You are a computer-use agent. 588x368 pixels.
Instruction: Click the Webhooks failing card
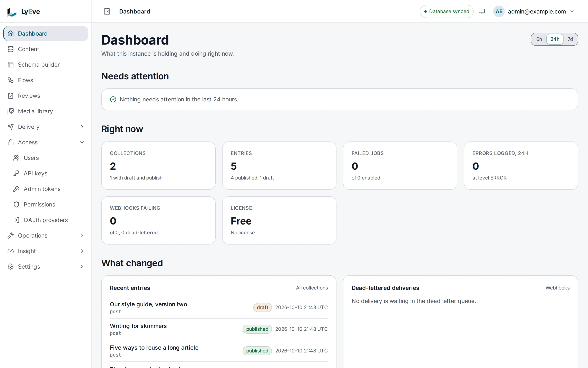[158, 220]
